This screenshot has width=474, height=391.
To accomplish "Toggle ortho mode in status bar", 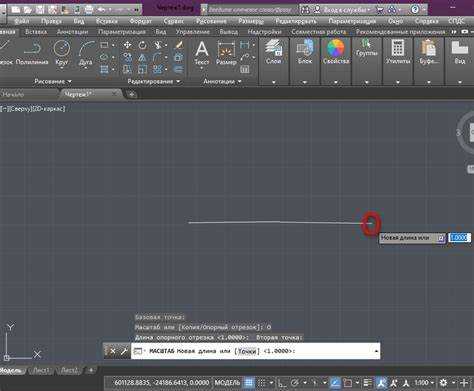I will click(282, 383).
